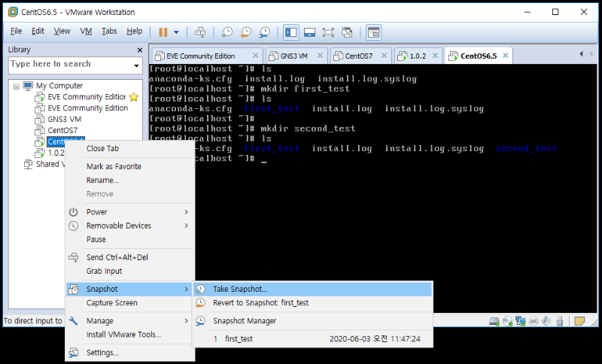Switch to the EVE Community Edition tab
Viewport: 602px width, 364px height.
pos(200,56)
